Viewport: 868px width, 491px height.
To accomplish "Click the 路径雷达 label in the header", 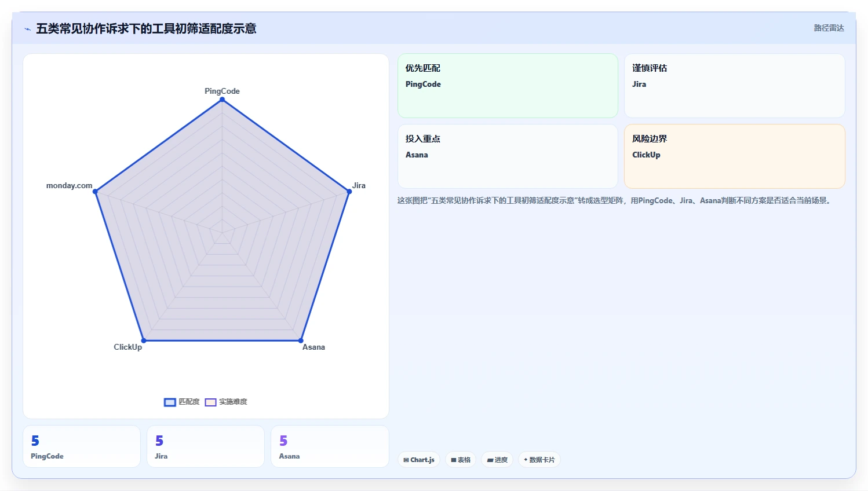I will tap(829, 28).
